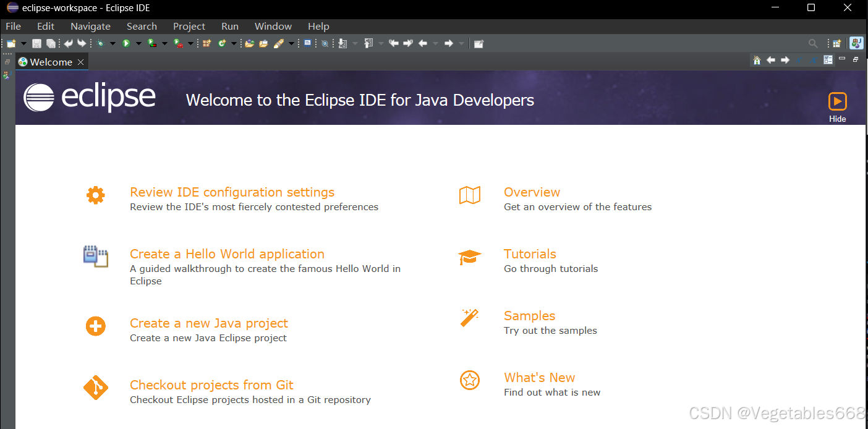Create a new Java Class via toolbar icon

[221, 43]
